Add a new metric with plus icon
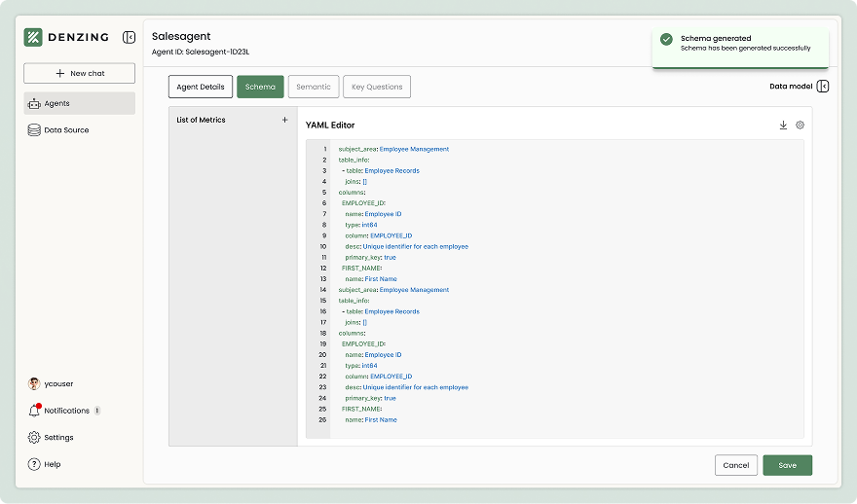Screen dimensions: 857x504 [284, 120]
